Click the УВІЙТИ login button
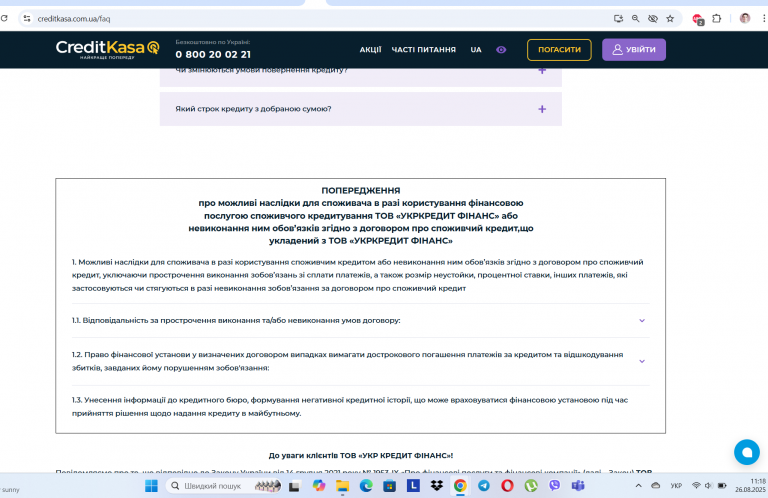Viewport: 768px width, 498px height. tap(634, 49)
